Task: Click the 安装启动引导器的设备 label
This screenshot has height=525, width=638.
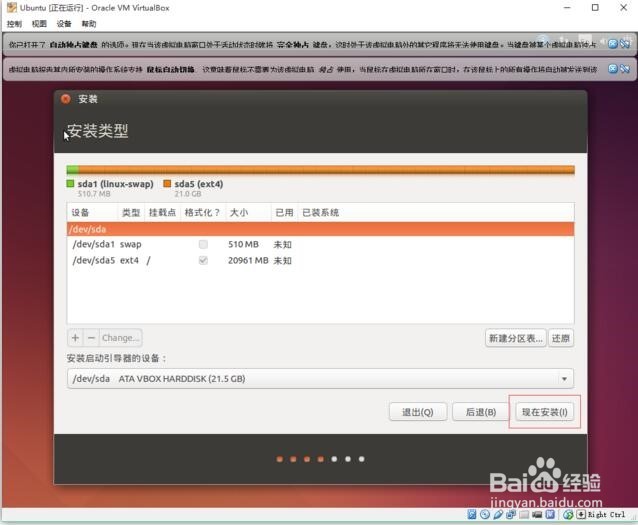Action: click(117, 359)
